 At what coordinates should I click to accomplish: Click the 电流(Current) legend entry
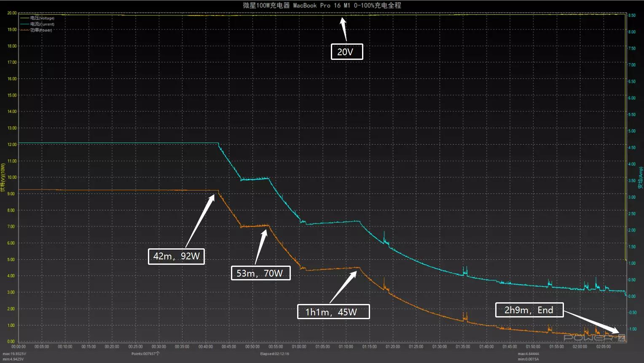(x=42, y=24)
